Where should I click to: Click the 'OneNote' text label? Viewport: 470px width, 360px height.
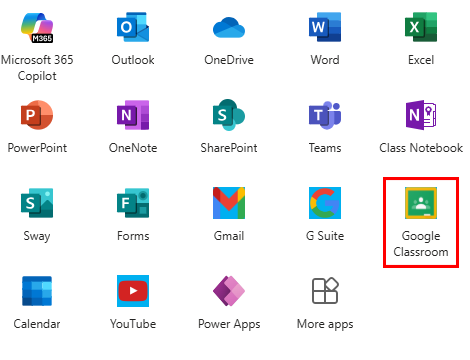point(133,148)
